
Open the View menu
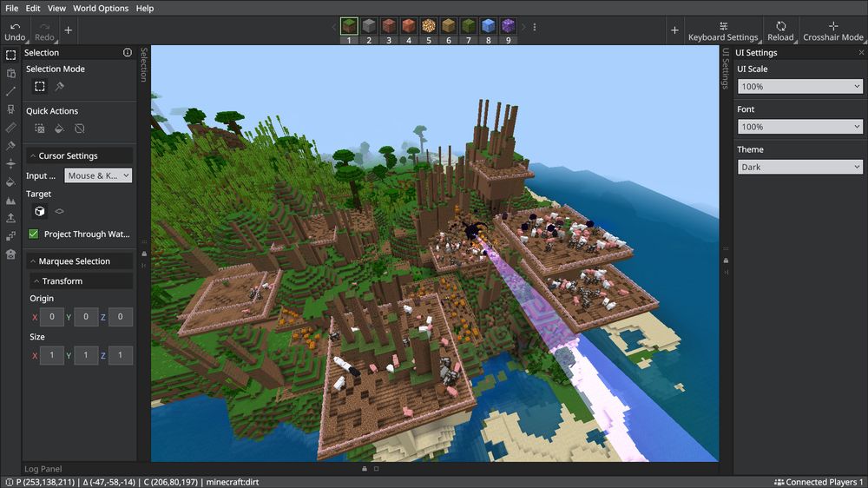point(56,9)
